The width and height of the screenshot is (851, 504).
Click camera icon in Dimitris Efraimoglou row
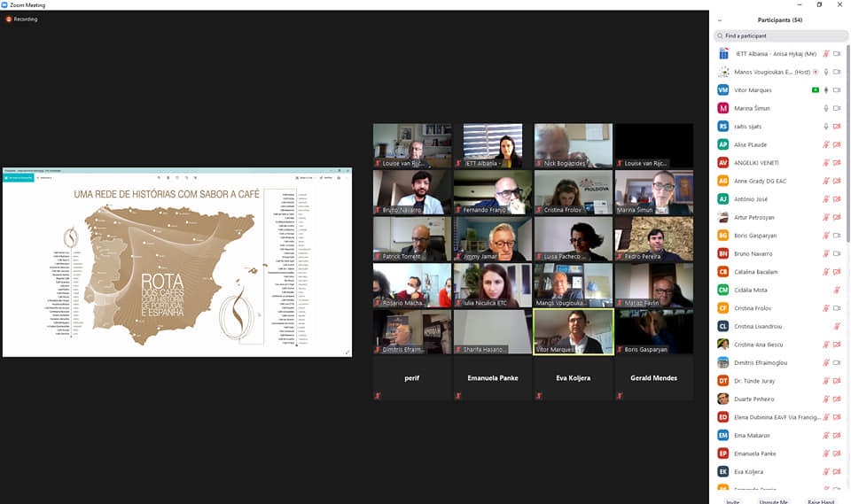coord(837,362)
